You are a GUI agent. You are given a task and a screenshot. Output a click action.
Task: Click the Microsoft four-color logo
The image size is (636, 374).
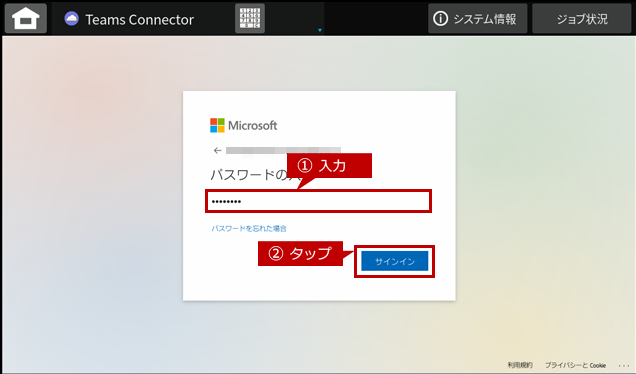(x=217, y=125)
